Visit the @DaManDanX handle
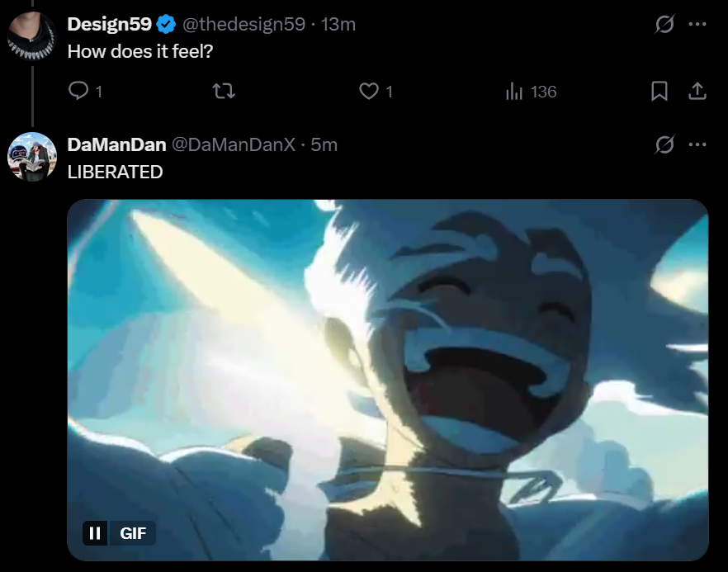The image size is (728, 572). (x=234, y=145)
